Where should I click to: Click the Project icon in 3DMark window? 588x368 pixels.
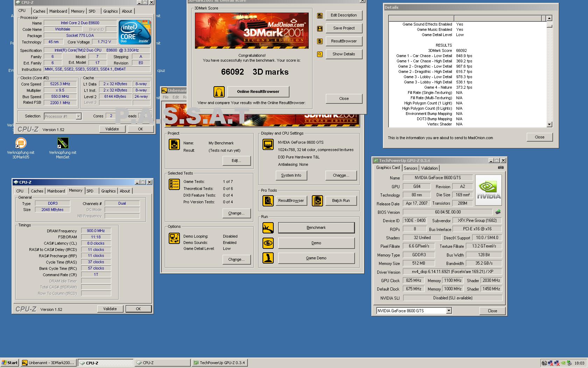(x=174, y=144)
